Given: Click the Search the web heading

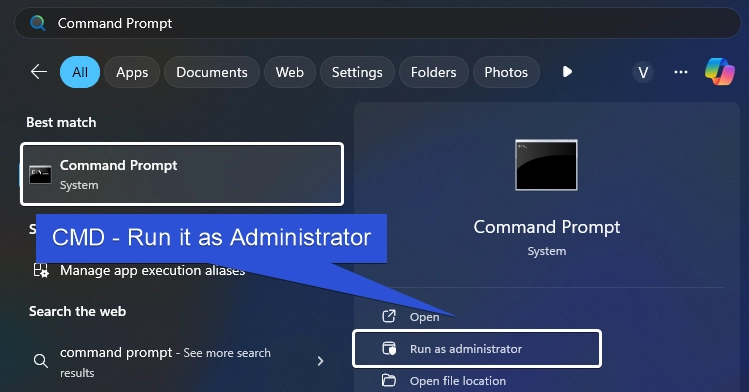Looking at the screenshot, I should [x=77, y=311].
